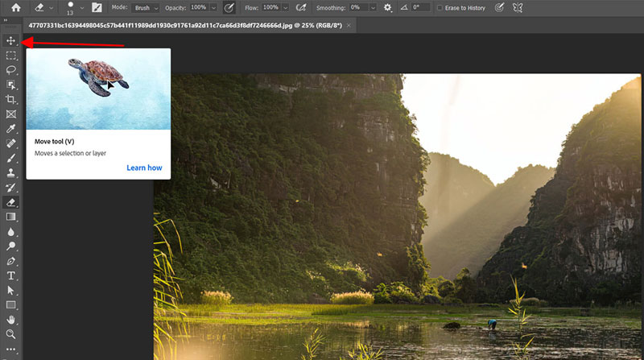The width and height of the screenshot is (644, 360).
Task: Select the Crop tool
Action: (x=10, y=100)
